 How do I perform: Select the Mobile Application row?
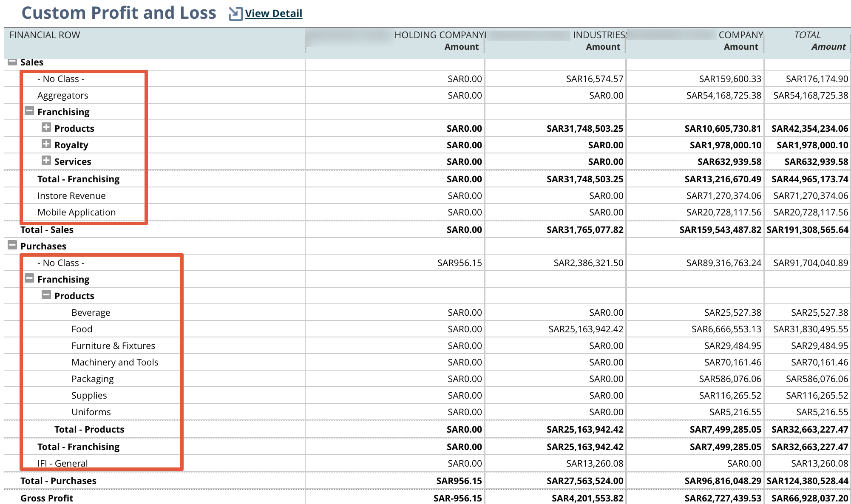[x=77, y=212]
